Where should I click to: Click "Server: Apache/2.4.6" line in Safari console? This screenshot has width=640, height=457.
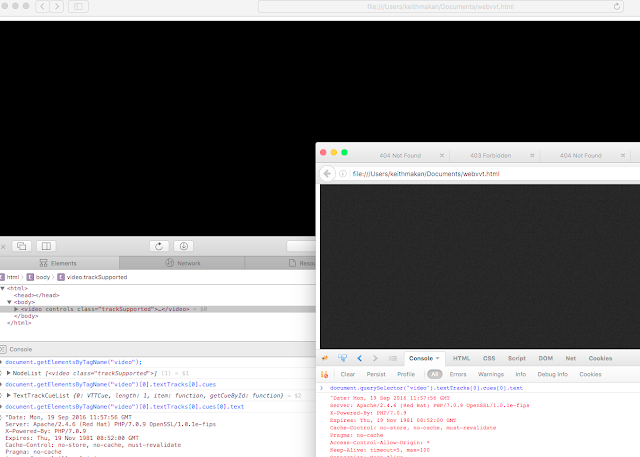tap(111, 424)
